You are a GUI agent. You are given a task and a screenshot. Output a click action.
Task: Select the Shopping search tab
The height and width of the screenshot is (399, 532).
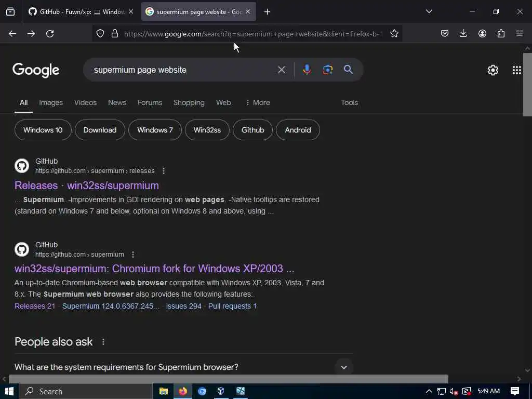tap(189, 102)
